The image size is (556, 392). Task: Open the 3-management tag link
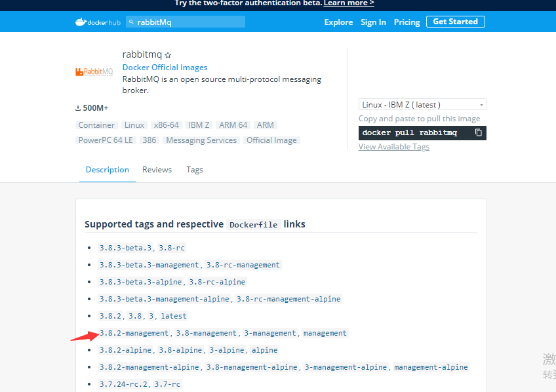pos(270,333)
